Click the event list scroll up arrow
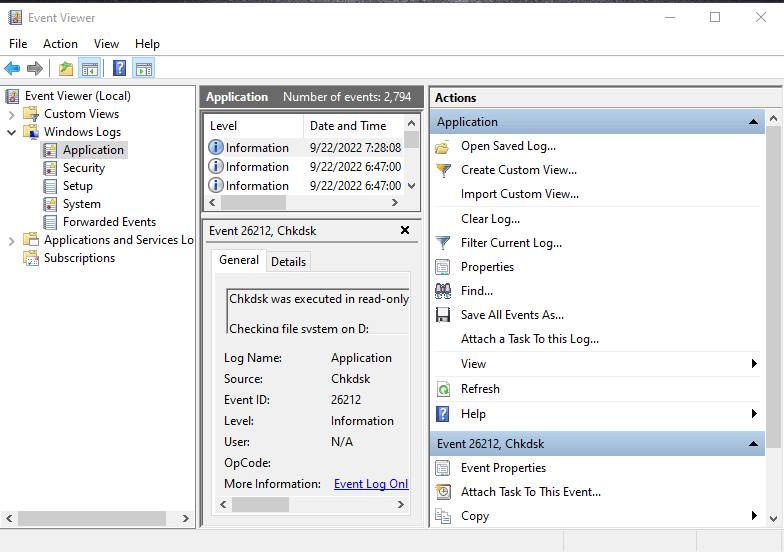Image resolution: width=784 pixels, height=552 pixels. [x=412, y=123]
